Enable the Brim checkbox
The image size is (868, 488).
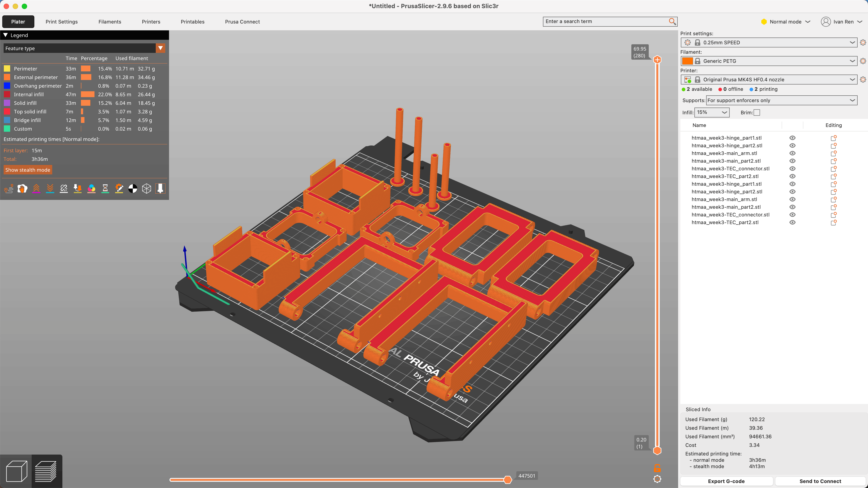pyautogui.click(x=757, y=113)
